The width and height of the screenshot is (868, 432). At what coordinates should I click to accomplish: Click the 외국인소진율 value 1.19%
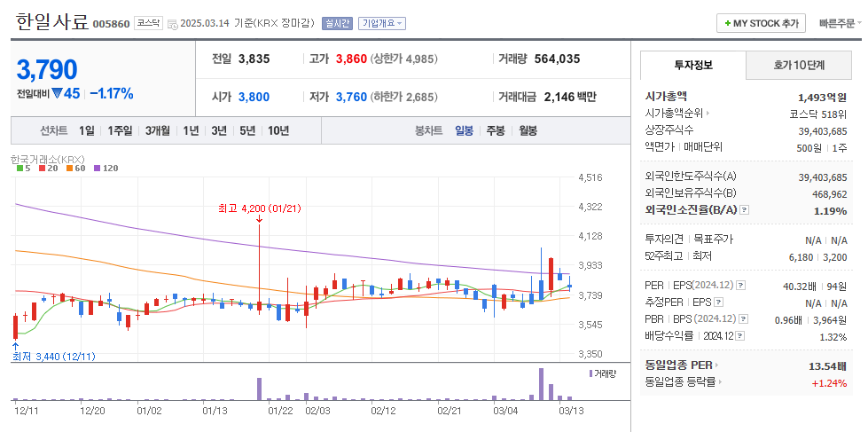click(831, 211)
